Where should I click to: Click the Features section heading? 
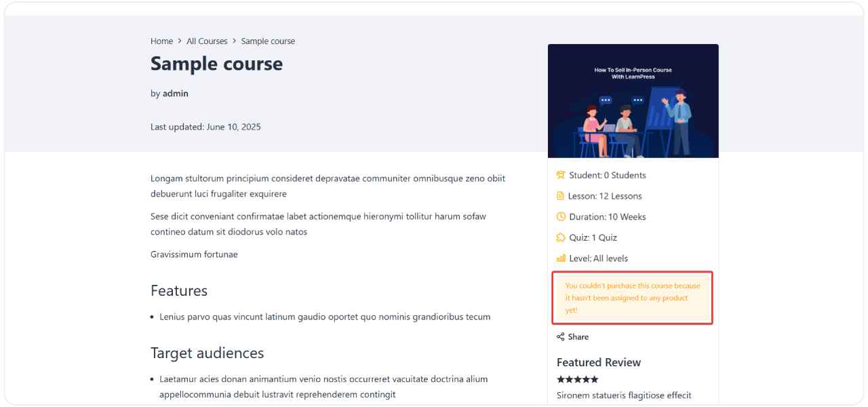(179, 290)
